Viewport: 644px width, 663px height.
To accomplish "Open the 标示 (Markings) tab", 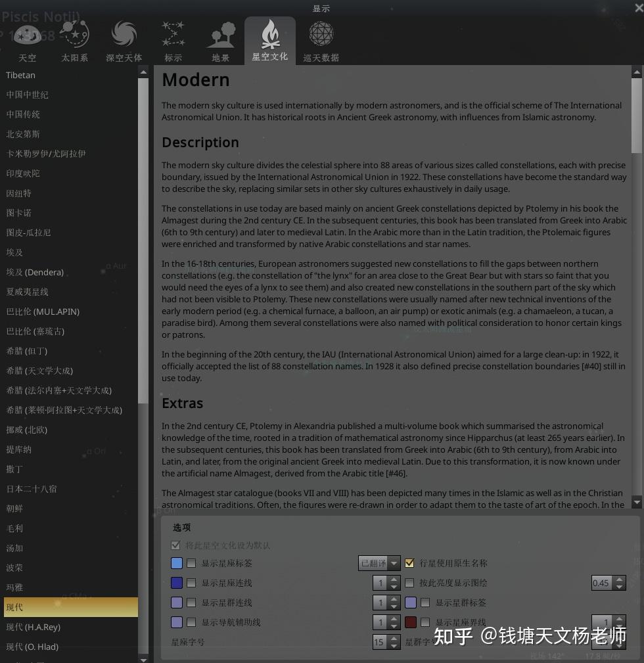I will pyautogui.click(x=173, y=41).
